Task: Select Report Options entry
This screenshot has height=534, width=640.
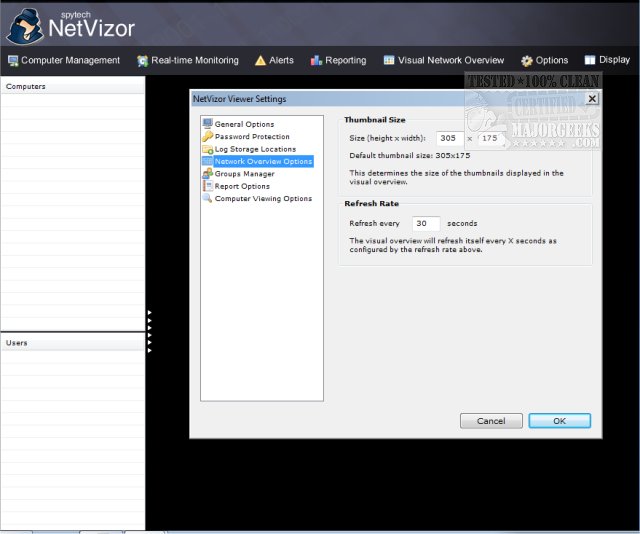Action: 242,186
